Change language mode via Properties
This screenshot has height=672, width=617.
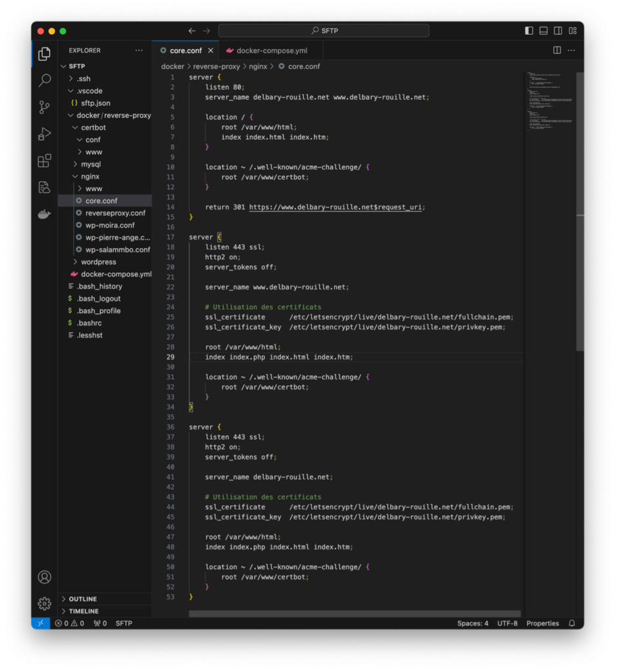[x=542, y=623]
